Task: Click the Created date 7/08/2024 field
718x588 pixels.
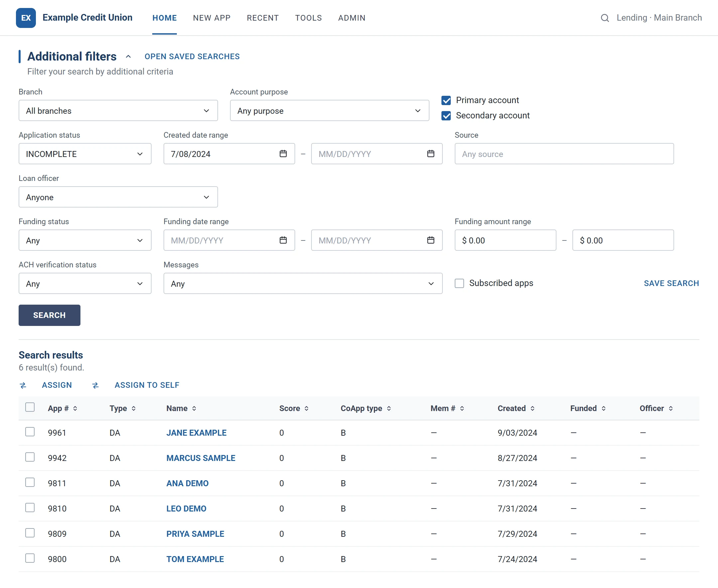Action: coord(229,154)
